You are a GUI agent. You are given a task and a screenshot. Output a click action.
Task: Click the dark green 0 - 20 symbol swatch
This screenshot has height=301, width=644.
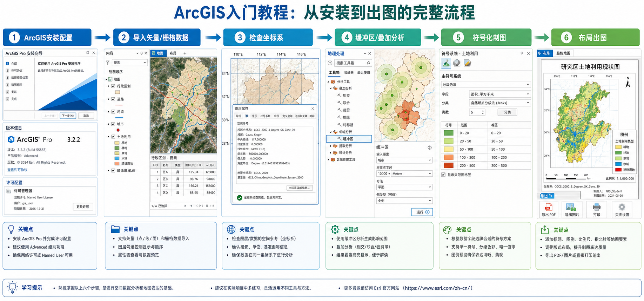449,133
